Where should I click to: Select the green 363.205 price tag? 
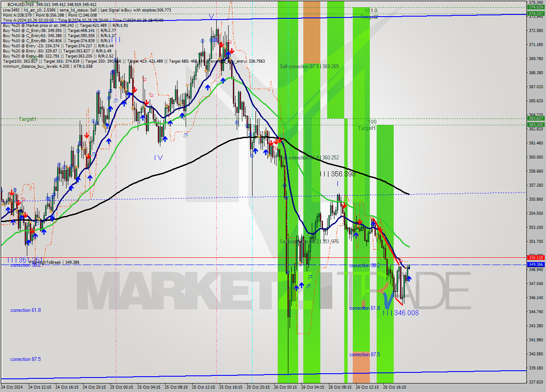536,124
